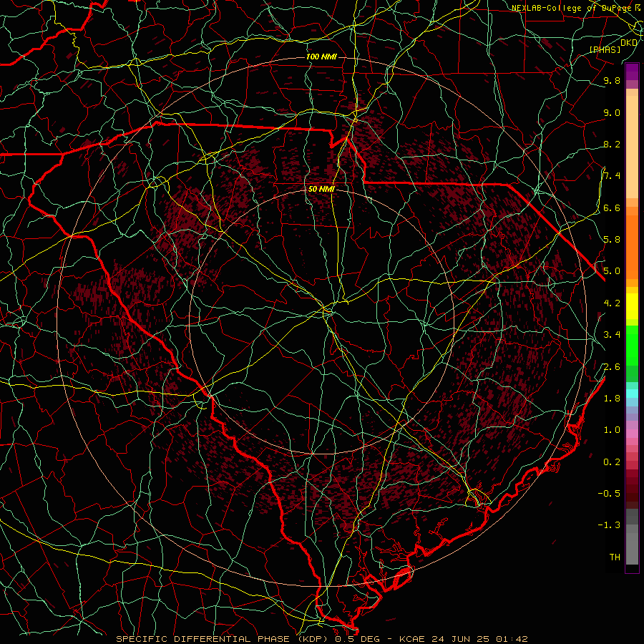Click the -1.3 legend value
The height and width of the screenshot is (644, 644).
click(x=609, y=525)
